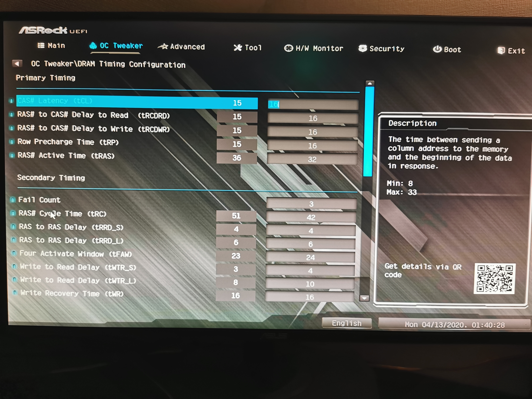
Task: Select the tRAS value field showing 32
Action: coord(312,159)
